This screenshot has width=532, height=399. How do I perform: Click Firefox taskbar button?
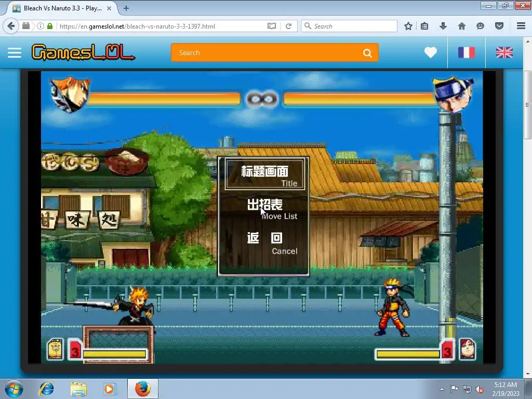point(143,389)
